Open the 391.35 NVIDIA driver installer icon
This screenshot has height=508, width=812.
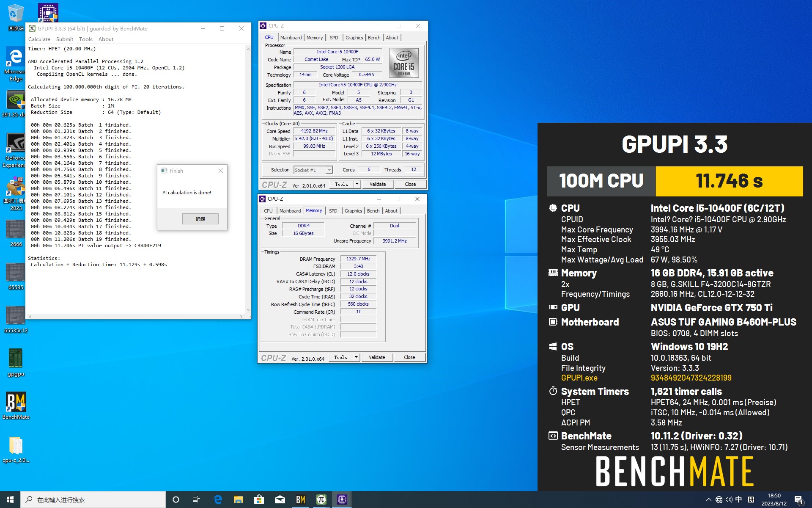click(15, 104)
